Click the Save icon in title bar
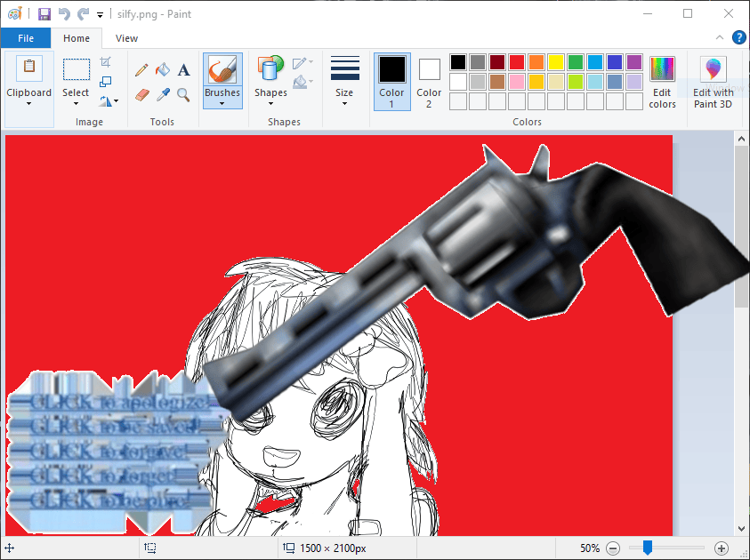 coord(43,14)
